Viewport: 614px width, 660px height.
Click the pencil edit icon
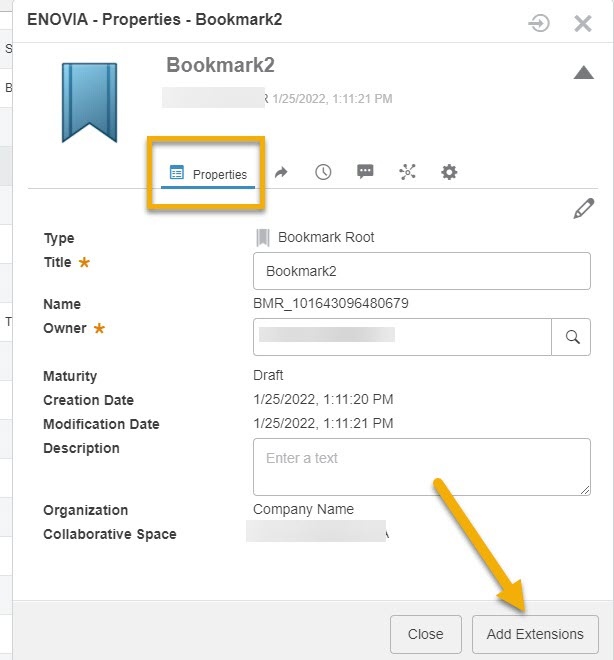click(x=583, y=208)
